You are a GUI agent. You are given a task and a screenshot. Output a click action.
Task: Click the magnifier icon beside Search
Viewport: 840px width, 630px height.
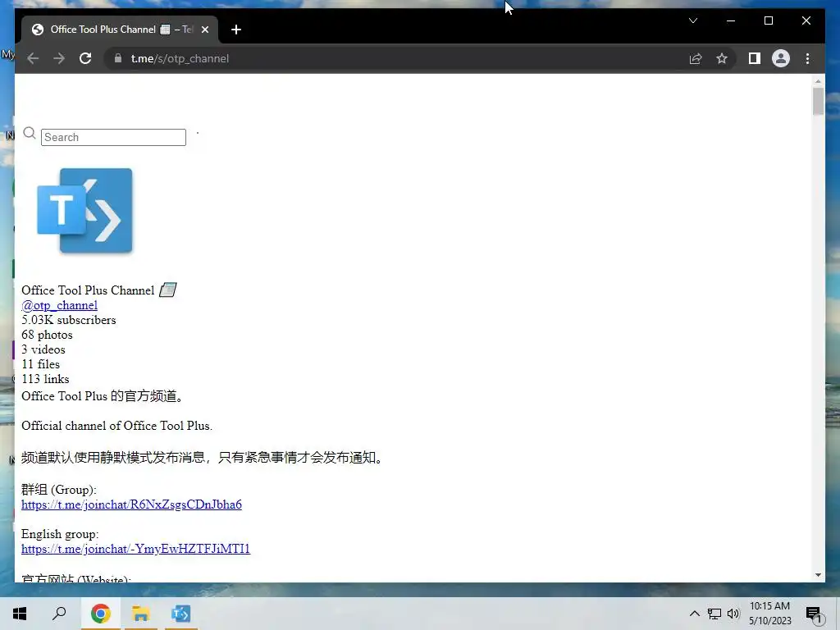tap(30, 133)
